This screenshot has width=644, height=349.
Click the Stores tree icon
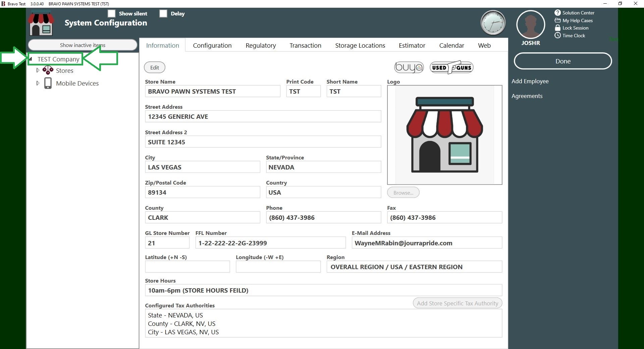(48, 70)
